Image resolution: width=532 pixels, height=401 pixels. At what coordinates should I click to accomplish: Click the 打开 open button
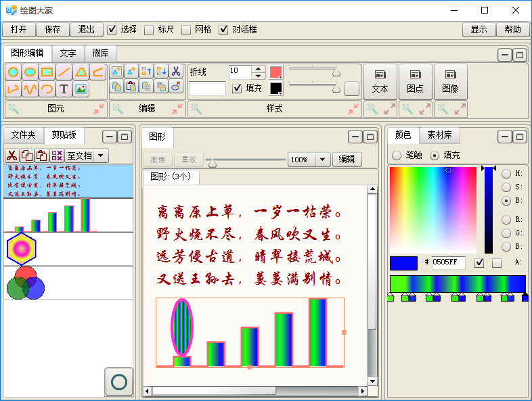point(19,30)
